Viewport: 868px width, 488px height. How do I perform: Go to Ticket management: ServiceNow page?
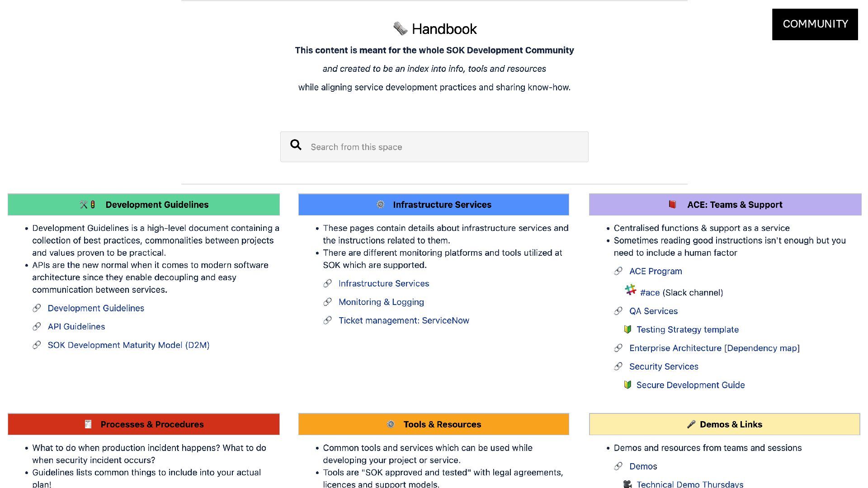tap(404, 320)
